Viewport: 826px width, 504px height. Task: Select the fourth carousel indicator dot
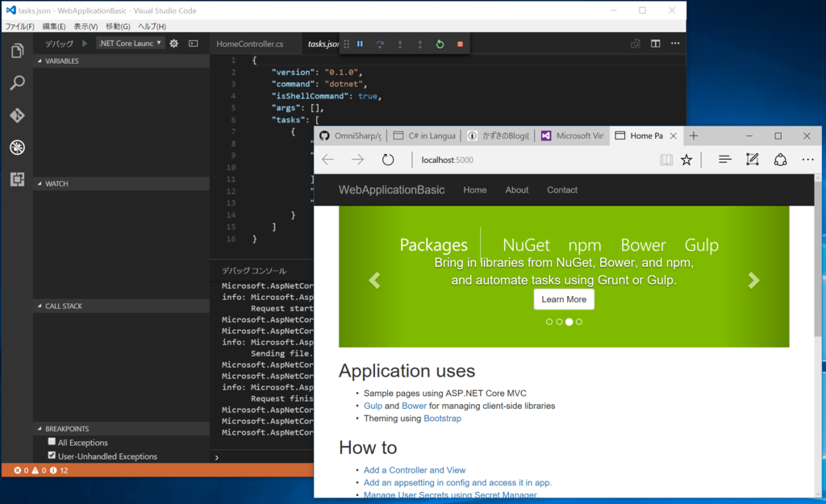[x=579, y=322]
